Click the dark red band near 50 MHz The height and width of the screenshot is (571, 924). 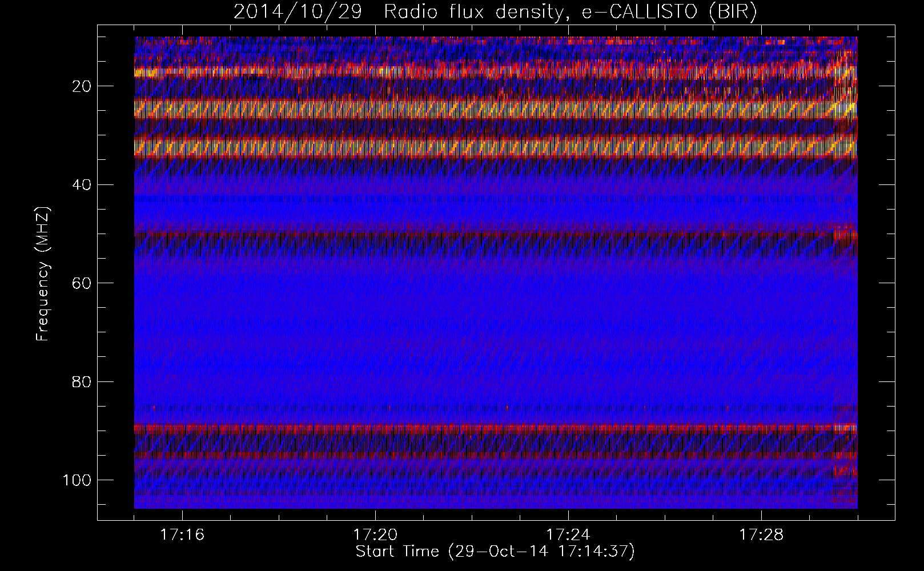[491, 234]
